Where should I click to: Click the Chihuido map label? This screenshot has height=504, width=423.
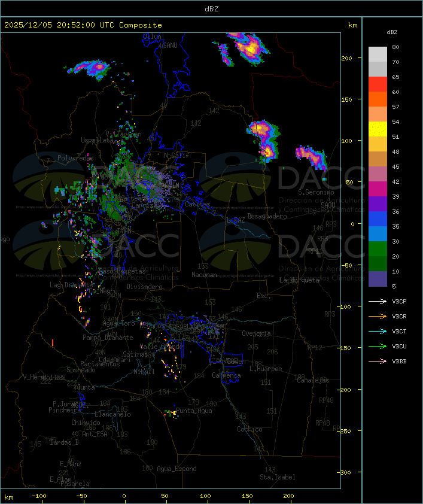click(x=86, y=423)
